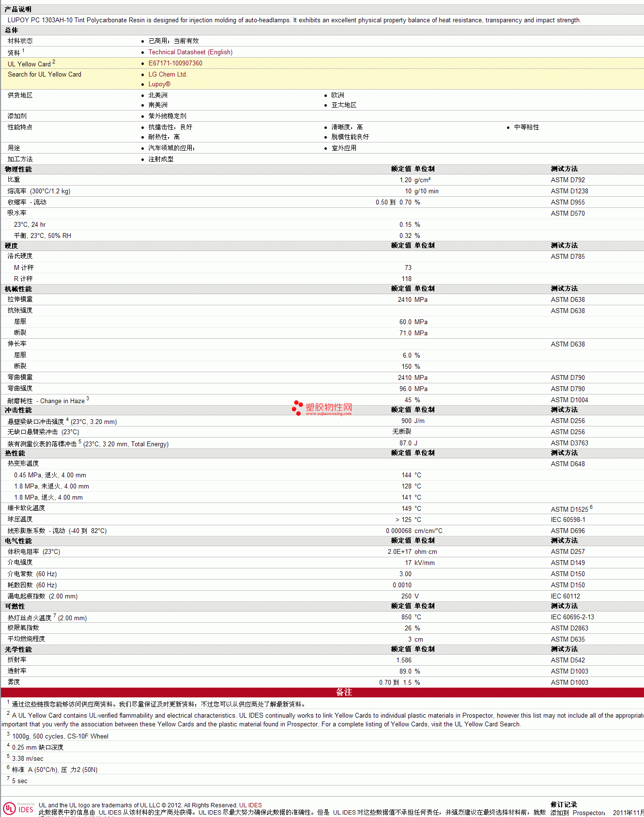Select the 拉伸模量 row label
The width and height of the screenshot is (644, 817).
20,299
